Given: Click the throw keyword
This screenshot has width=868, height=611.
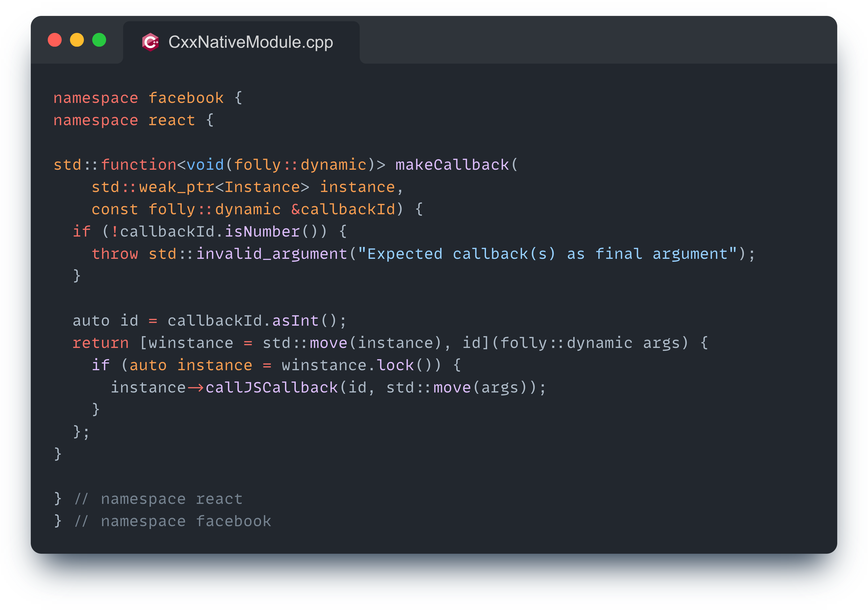Looking at the screenshot, I should click(115, 254).
